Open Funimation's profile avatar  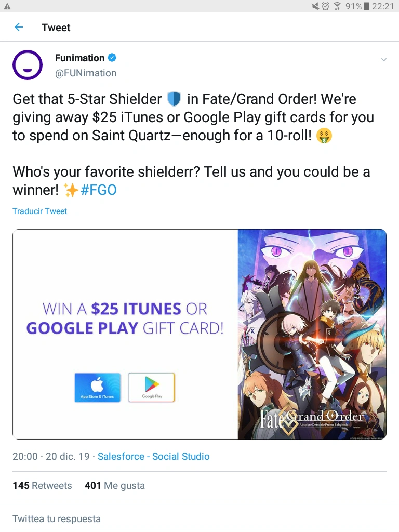point(28,65)
